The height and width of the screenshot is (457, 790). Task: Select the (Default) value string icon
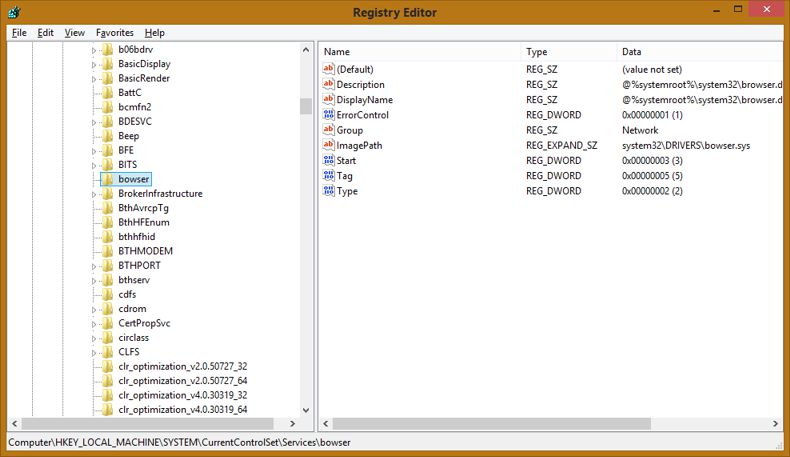pyautogui.click(x=328, y=69)
